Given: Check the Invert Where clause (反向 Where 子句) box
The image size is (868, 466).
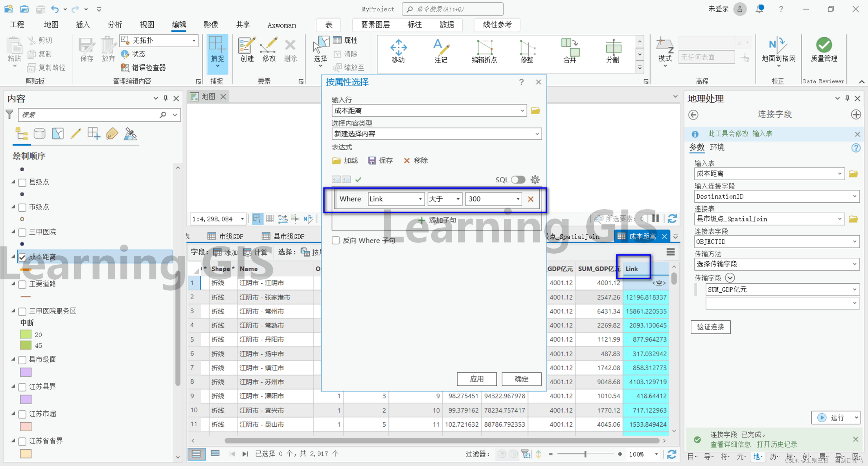Looking at the screenshot, I should click(x=336, y=241).
